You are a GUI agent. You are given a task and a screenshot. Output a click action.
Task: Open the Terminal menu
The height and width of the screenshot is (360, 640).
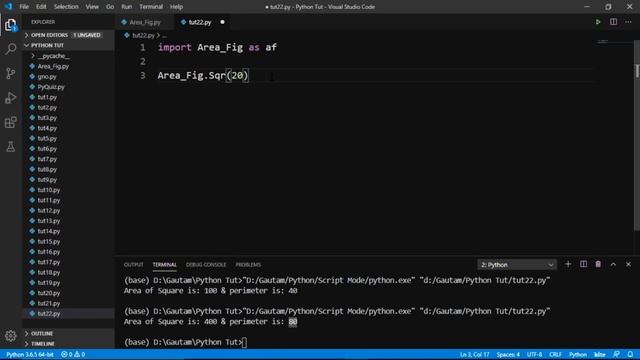tap(151, 7)
